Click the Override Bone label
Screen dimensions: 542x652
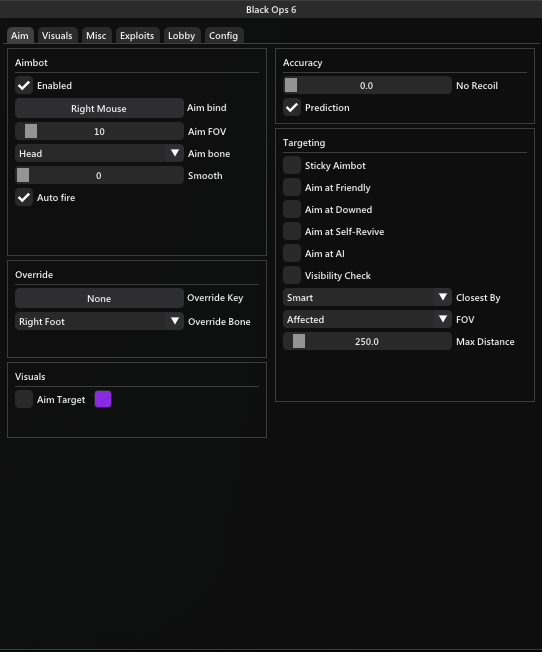[x=219, y=322]
